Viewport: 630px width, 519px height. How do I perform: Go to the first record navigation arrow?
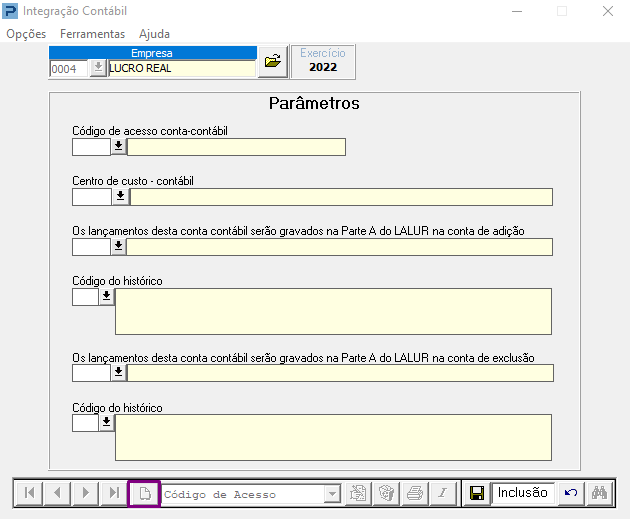point(29,493)
